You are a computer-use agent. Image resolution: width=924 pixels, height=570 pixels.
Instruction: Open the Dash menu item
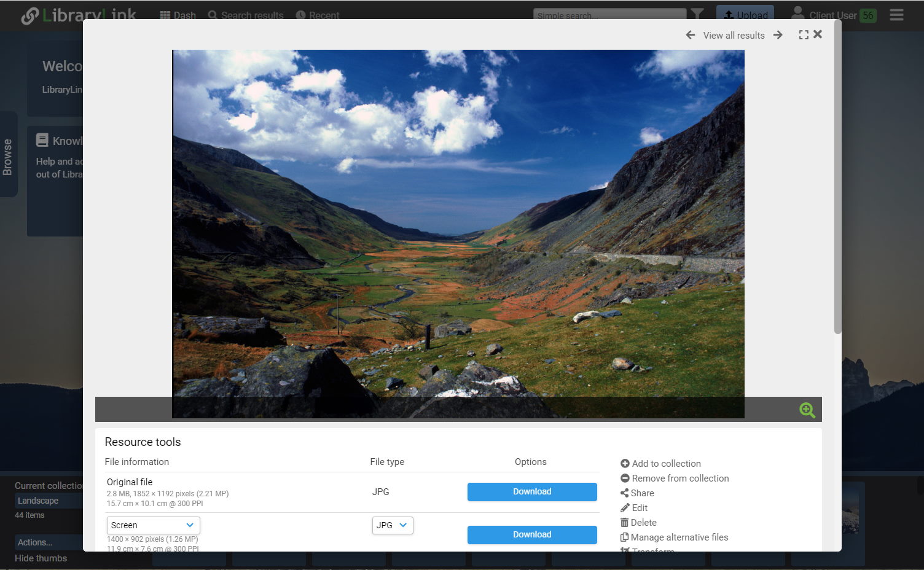(178, 15)
